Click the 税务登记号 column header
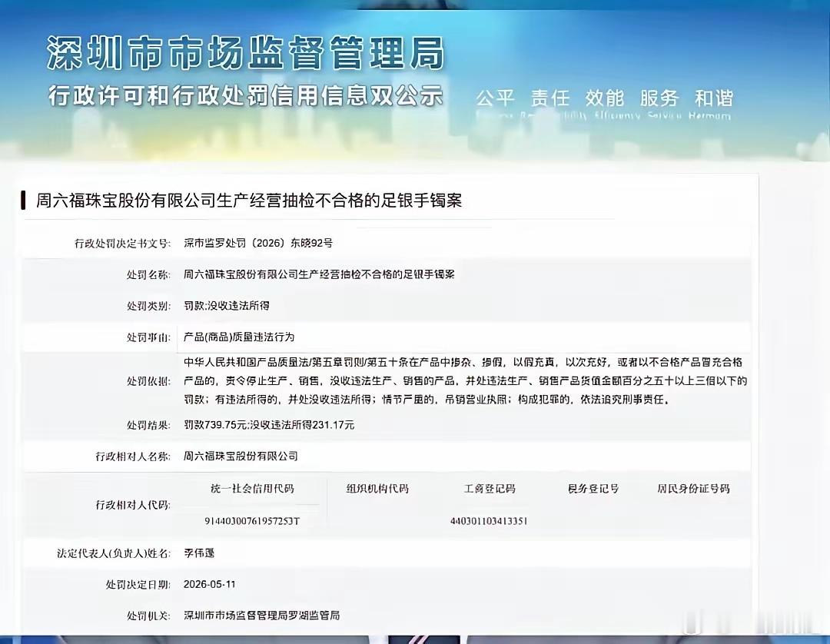 tap(593, 489)
